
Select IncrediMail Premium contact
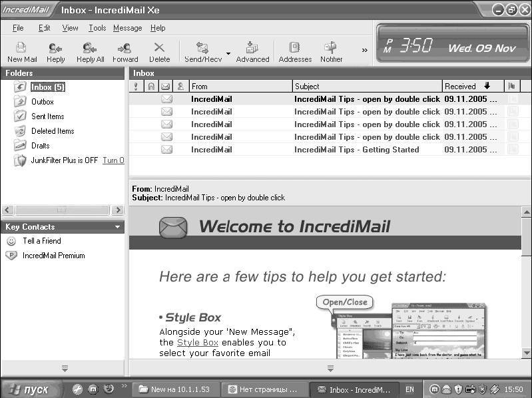[x=54, y=256]
